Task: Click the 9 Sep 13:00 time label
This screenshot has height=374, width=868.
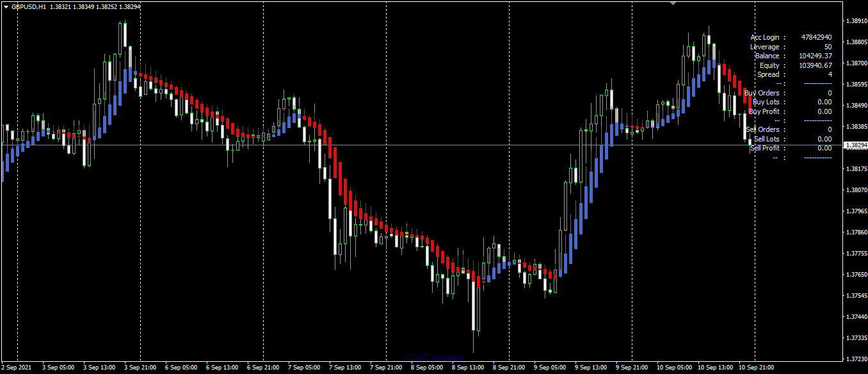Action: point(590,368)
